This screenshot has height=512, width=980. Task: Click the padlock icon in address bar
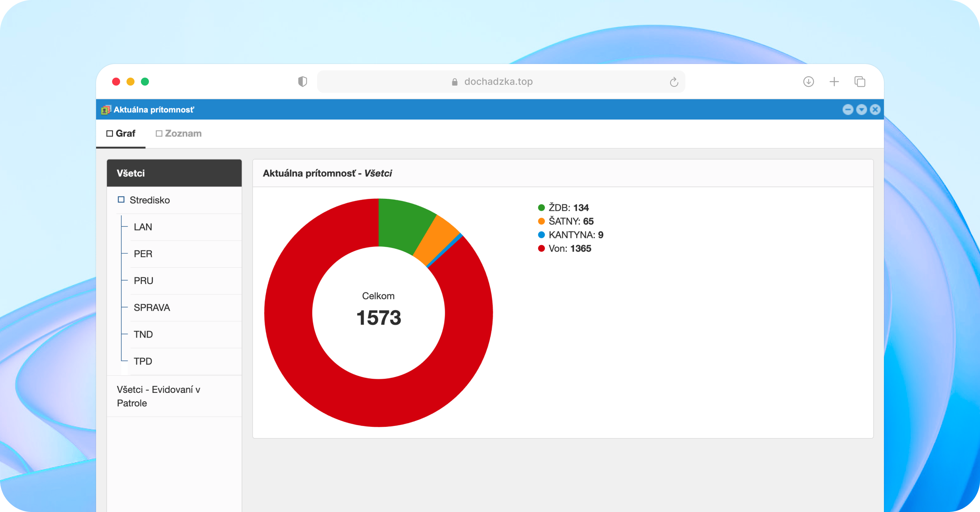click(x=454, y=82)
